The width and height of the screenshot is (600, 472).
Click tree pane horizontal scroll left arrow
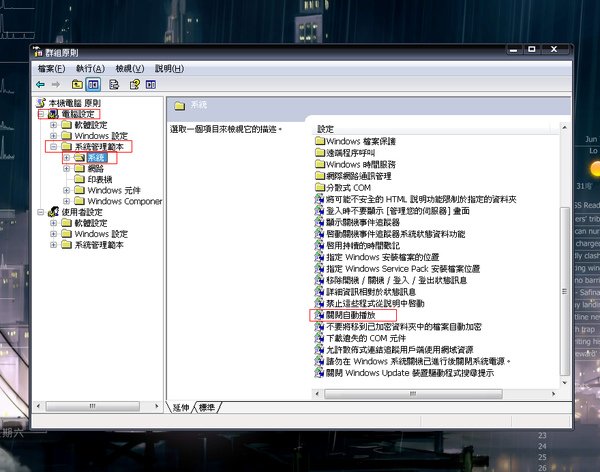(x=38, y=406)
